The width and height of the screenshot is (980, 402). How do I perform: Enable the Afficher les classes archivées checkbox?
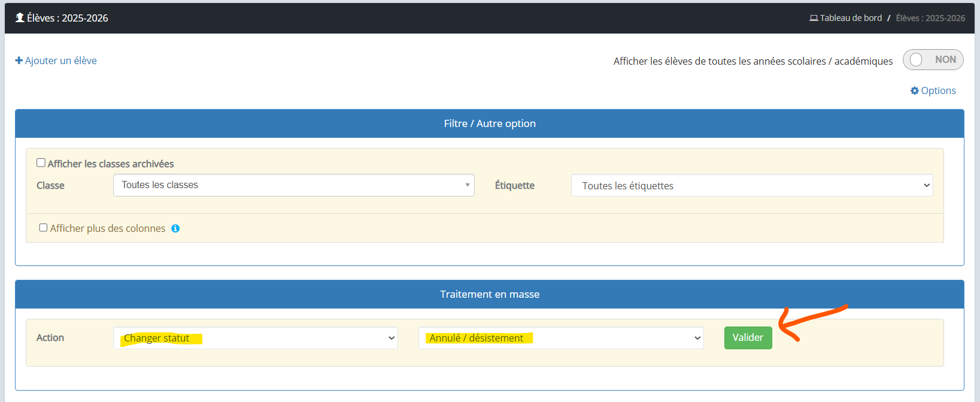pos(41,163)
